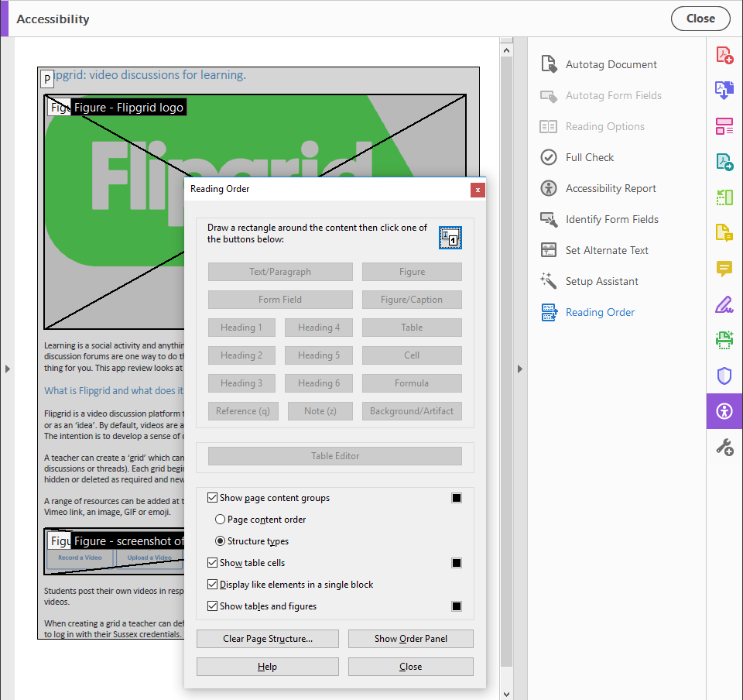The height and width of the screenshot is (700, 743).
Task: Click the Autotag Document icon
Action: (549, 64)
